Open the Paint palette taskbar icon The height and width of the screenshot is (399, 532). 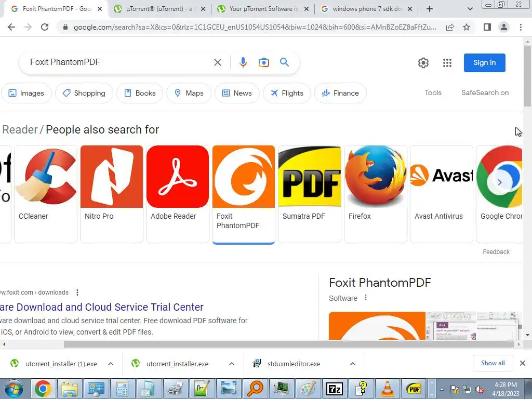308,389
